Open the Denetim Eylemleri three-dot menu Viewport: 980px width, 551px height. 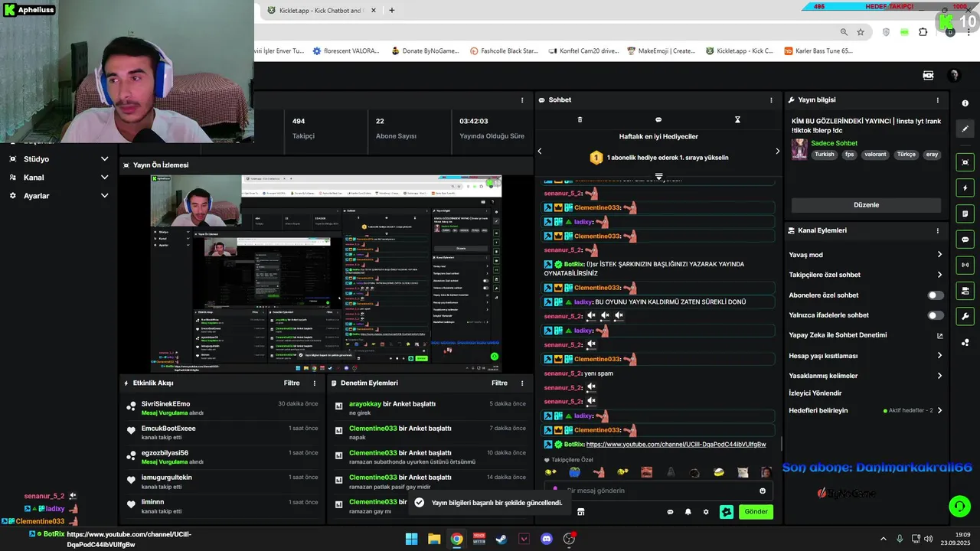tap(522, 383)
